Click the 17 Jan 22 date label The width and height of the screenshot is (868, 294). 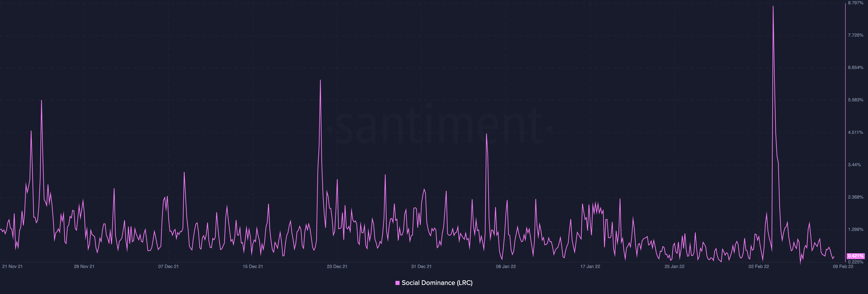[590, 266]
